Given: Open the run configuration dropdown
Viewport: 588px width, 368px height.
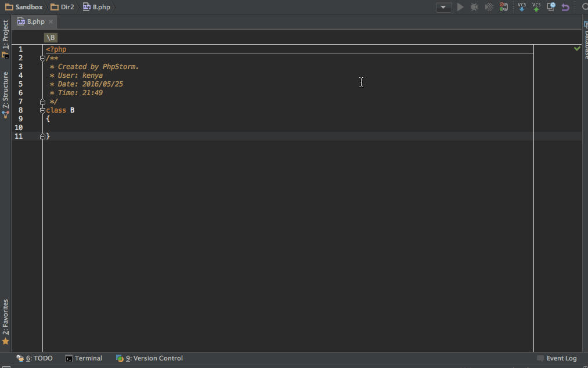Looking at the screenshot, I should coord(443,7).
